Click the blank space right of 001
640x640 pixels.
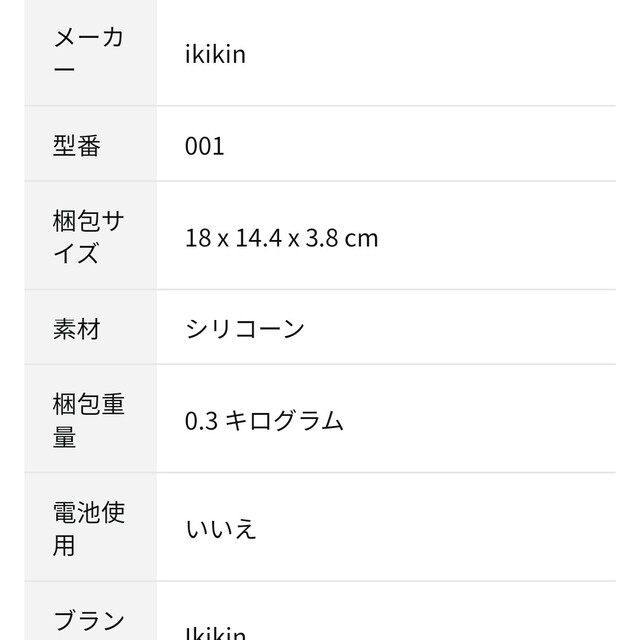(x=420, y=144)
